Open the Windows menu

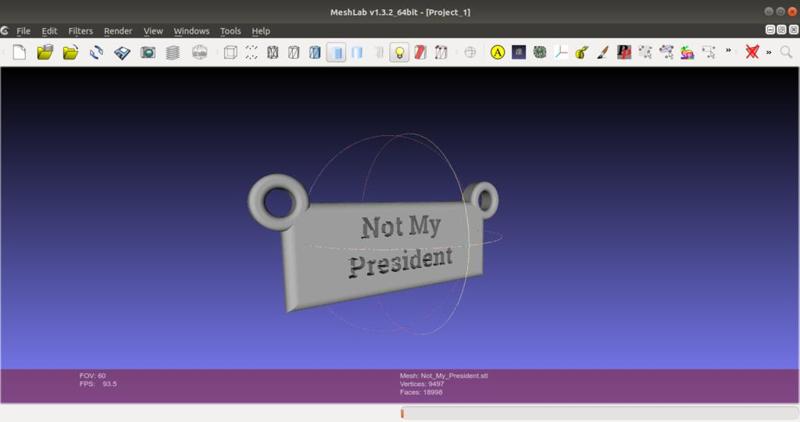pyautogui.click(x=191, y=31)
